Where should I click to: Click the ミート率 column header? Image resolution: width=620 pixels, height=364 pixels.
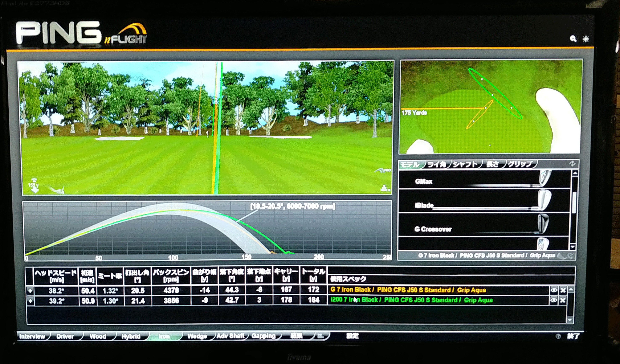110,276
